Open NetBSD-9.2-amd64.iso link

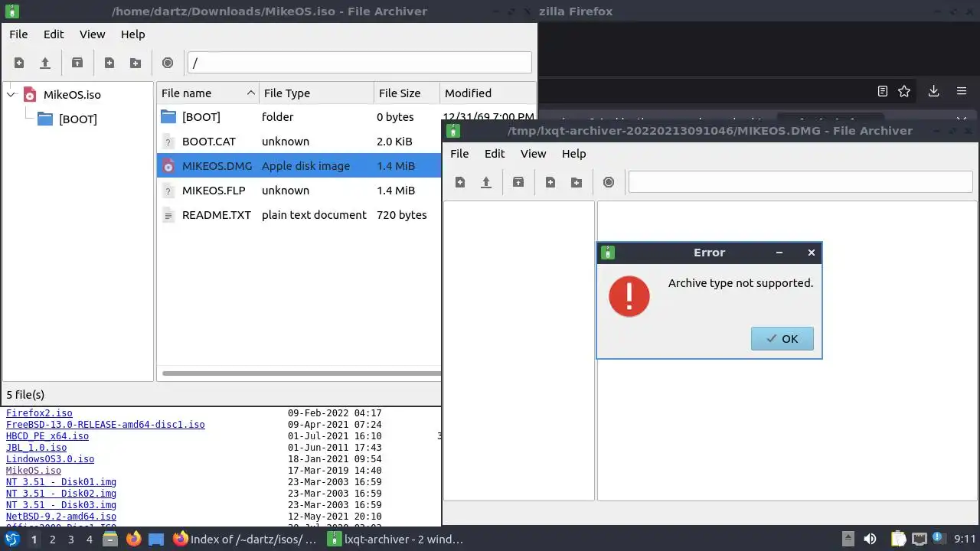61,517
